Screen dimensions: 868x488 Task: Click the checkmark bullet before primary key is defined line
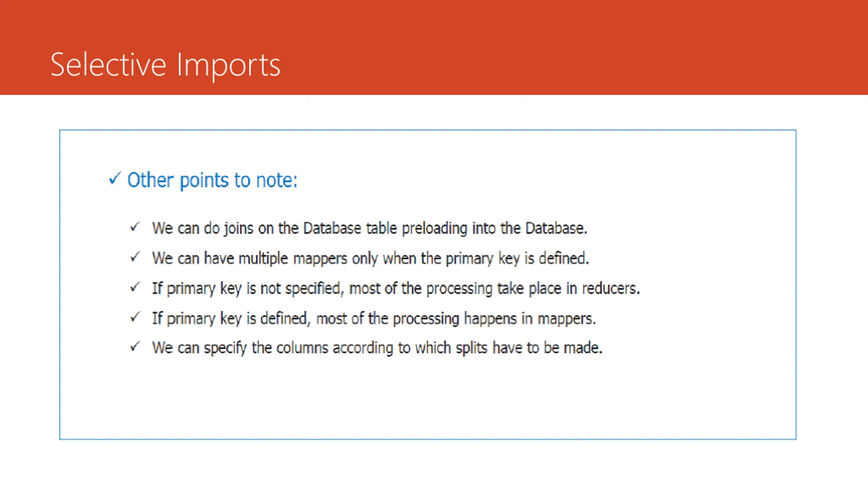(x=135, y=317)
